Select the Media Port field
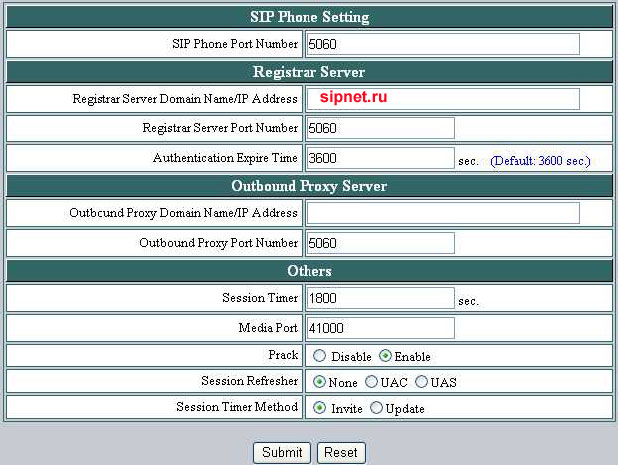 (x=380, y=328)
